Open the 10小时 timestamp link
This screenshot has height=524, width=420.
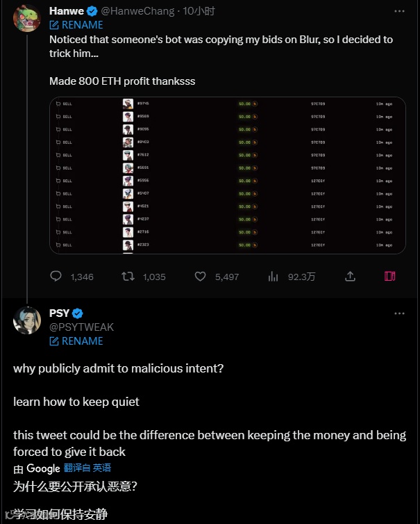(201, 11)
